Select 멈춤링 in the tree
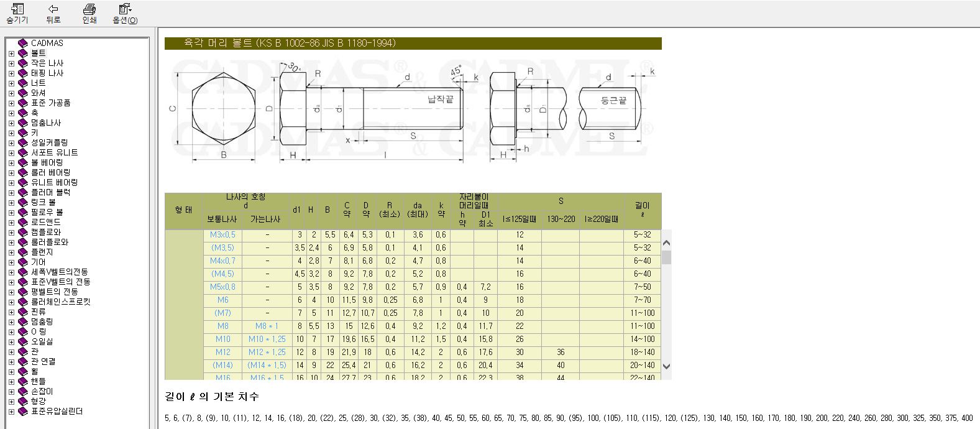980x429 pixels. click(x=42, y=321)
